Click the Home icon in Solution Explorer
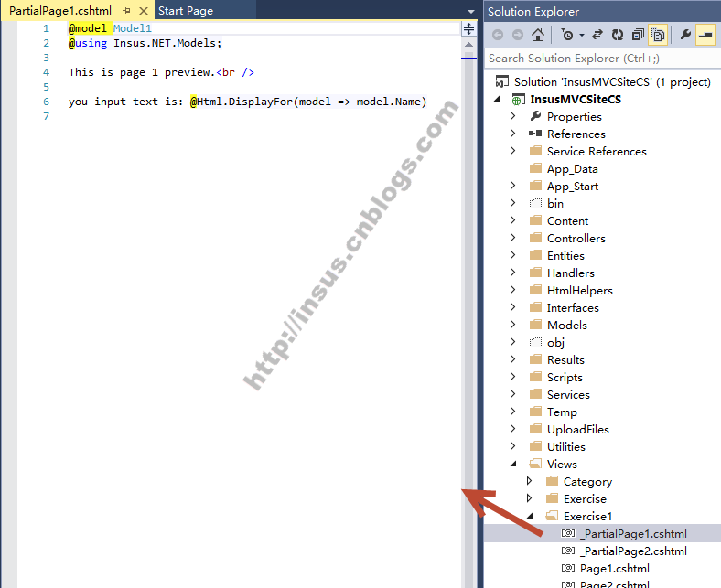This screenshot has height=588, width=721. [x=537, y=35]
